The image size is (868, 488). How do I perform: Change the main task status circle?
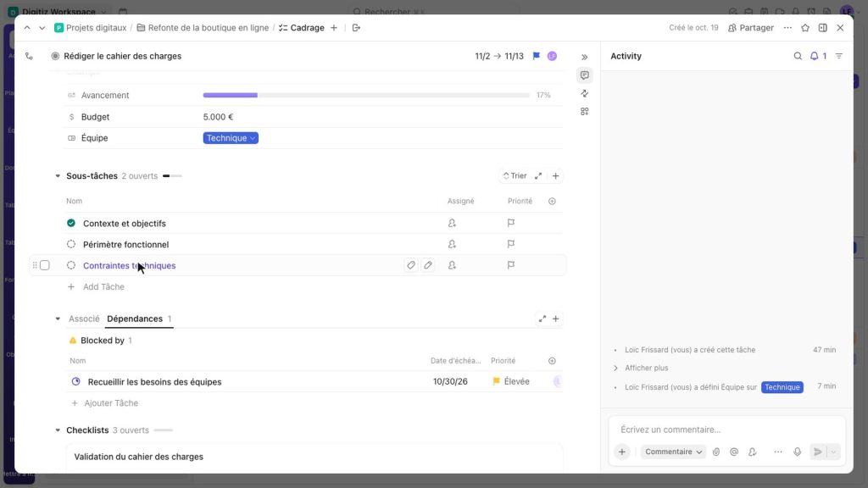55,56
